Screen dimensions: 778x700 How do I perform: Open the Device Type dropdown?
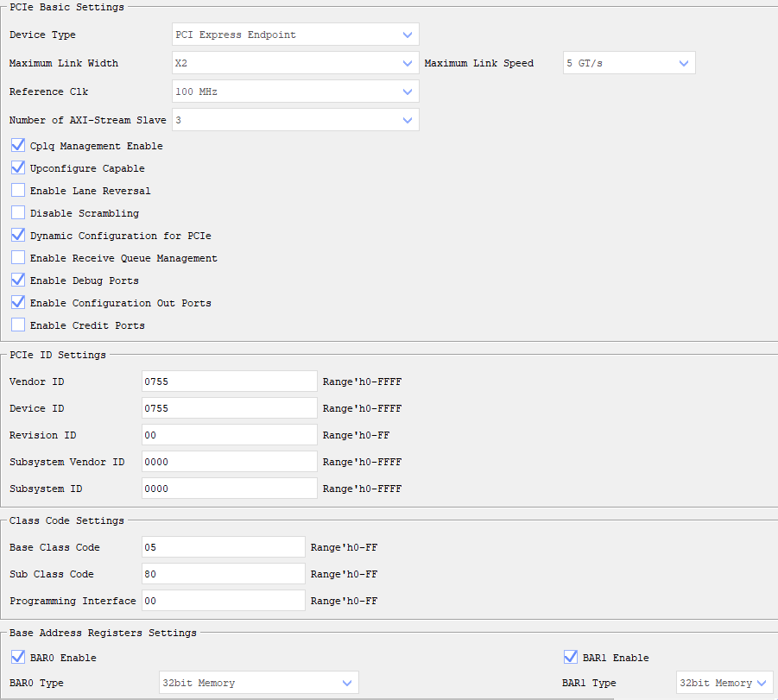click(x=295, y=35)
